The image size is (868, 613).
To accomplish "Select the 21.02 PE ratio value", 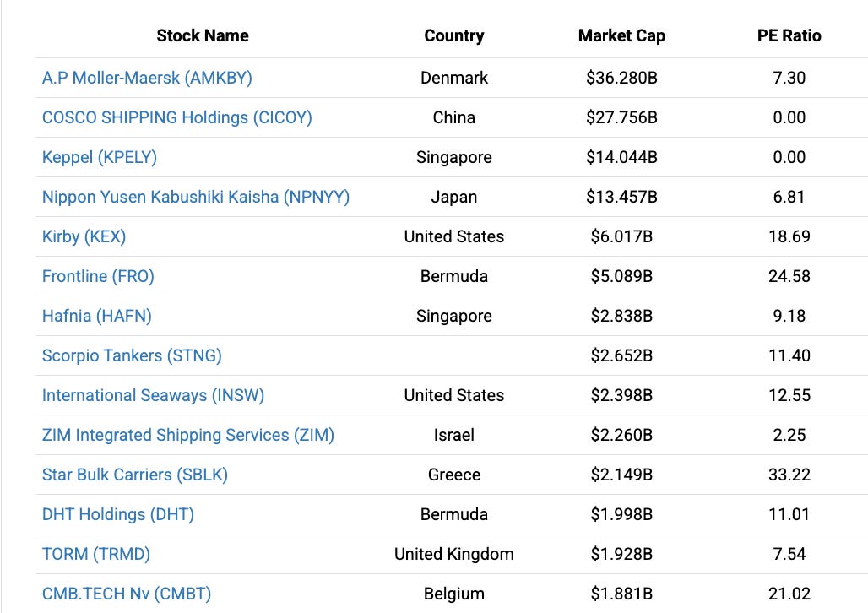I will [x=789, y=594].
